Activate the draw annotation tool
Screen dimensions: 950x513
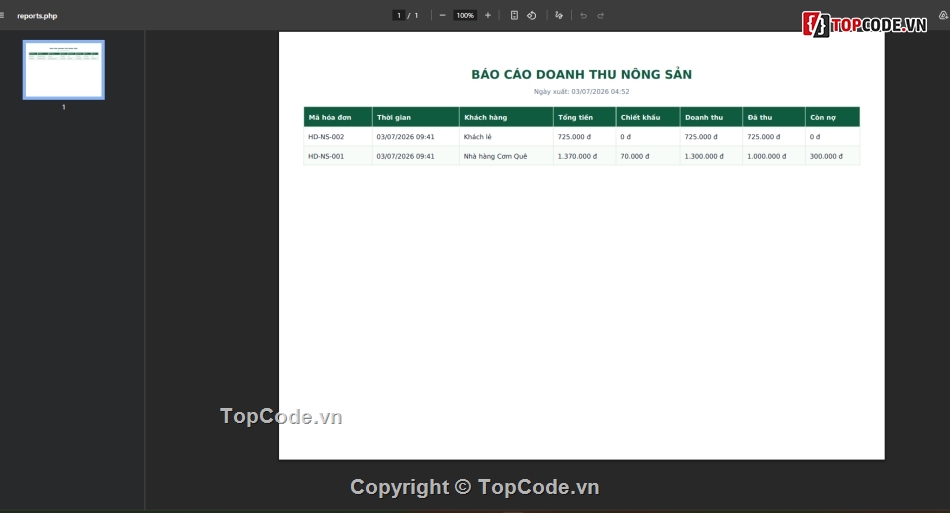click(x=559, y=15)
